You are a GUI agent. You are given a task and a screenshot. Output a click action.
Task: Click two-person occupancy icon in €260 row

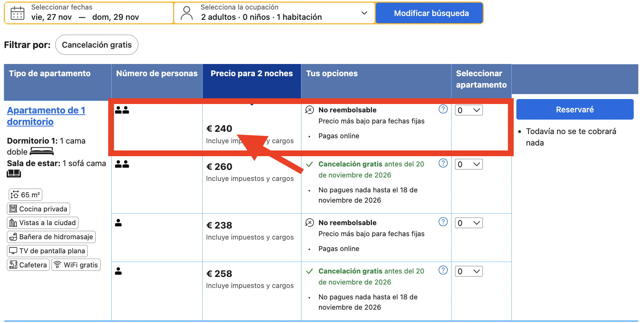coord(122,164)
